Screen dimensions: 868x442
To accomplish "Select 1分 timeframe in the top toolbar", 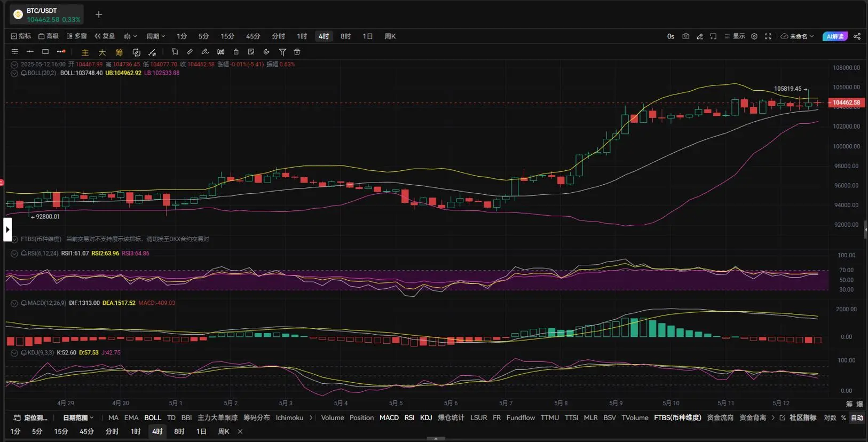I will click(x=182, y=36).
